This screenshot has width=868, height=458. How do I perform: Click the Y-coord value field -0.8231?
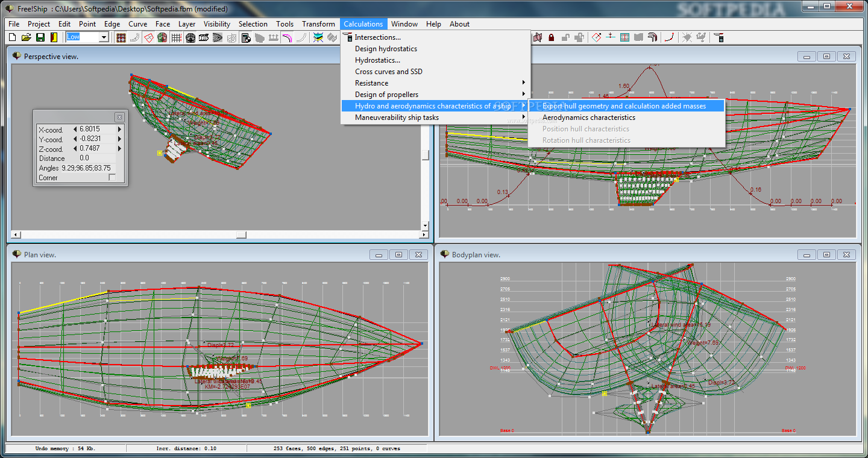pyautogui.click(x=98, y=139)
